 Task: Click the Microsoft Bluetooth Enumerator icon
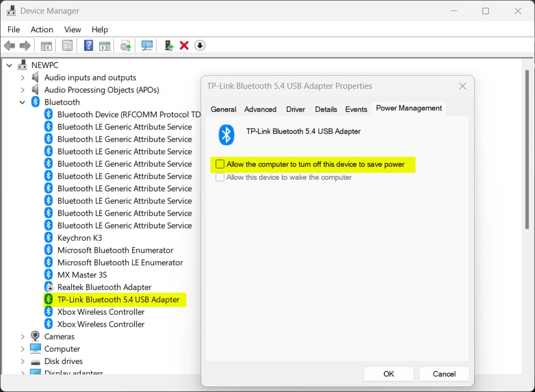(48, 250)
